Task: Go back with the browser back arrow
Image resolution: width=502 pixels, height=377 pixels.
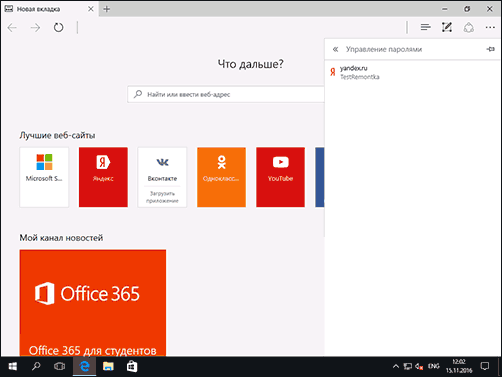Action: [12, 27]
